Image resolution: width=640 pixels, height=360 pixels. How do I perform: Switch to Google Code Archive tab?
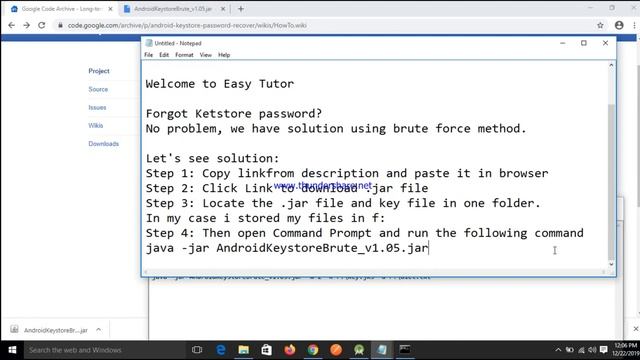(61, 9)
